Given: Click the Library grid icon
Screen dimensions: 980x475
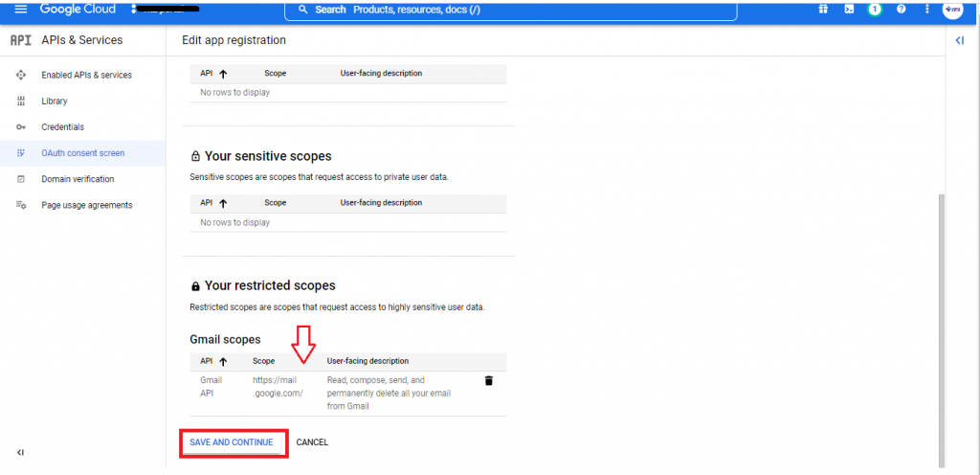Looking at the screenshot, I should [21, 101].
